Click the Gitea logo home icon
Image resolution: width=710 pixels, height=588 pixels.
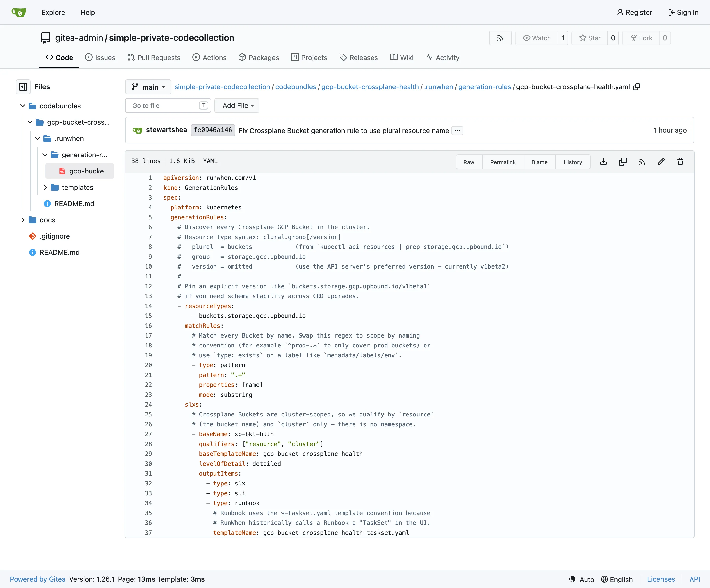(18, 13)
